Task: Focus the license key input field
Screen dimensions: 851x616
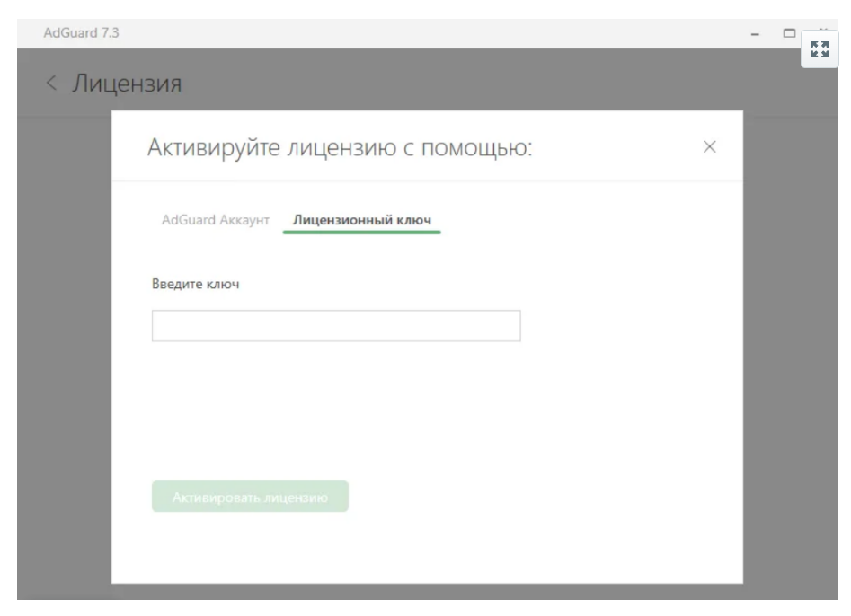Action: (336, 326)
